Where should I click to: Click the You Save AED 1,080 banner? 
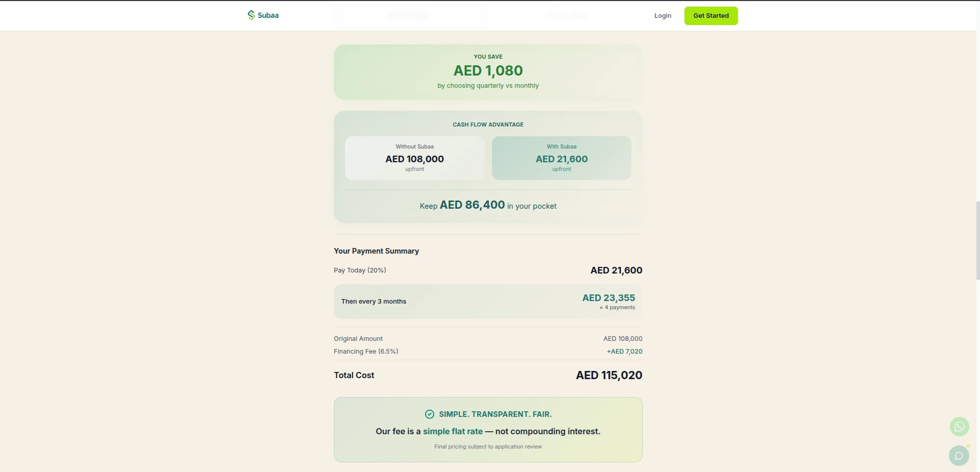(x=488, y=72)
